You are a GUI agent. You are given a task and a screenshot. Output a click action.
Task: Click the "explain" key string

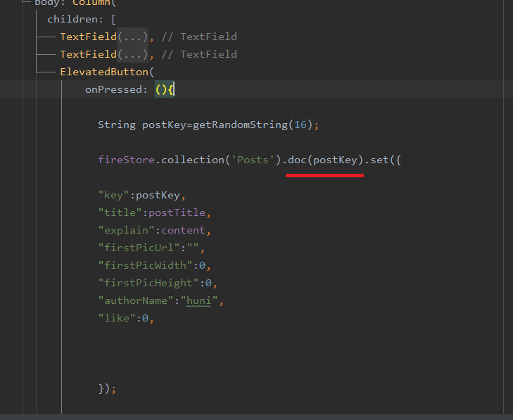[126, 231]
